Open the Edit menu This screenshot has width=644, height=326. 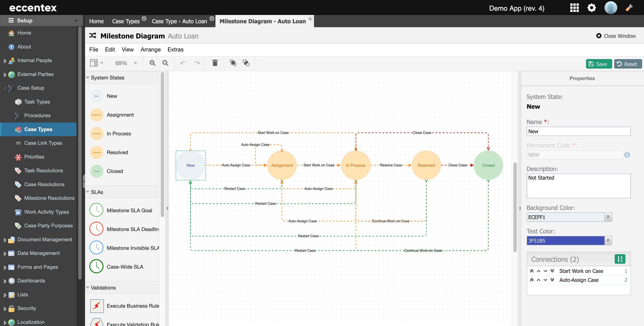coord(110,50)
